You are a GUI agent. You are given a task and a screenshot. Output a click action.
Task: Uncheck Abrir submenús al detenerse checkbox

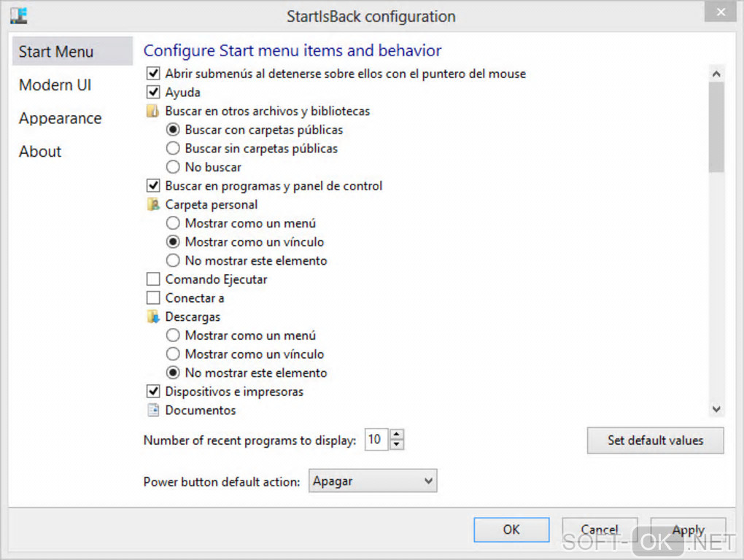(152, 74)
